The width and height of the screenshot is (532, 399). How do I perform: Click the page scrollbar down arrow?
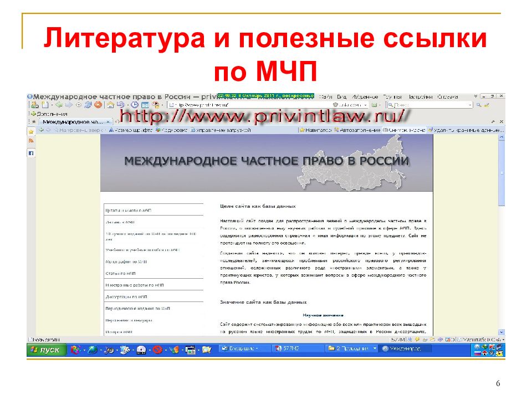click(502, 332)
